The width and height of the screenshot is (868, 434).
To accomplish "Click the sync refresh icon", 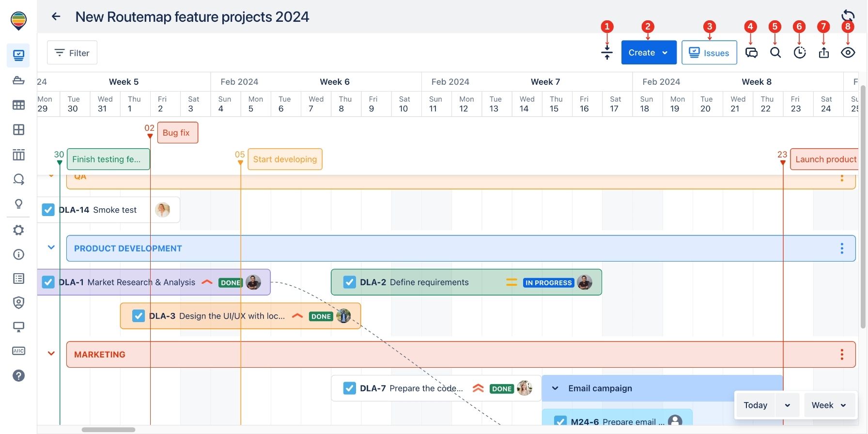I will [848, 15].
